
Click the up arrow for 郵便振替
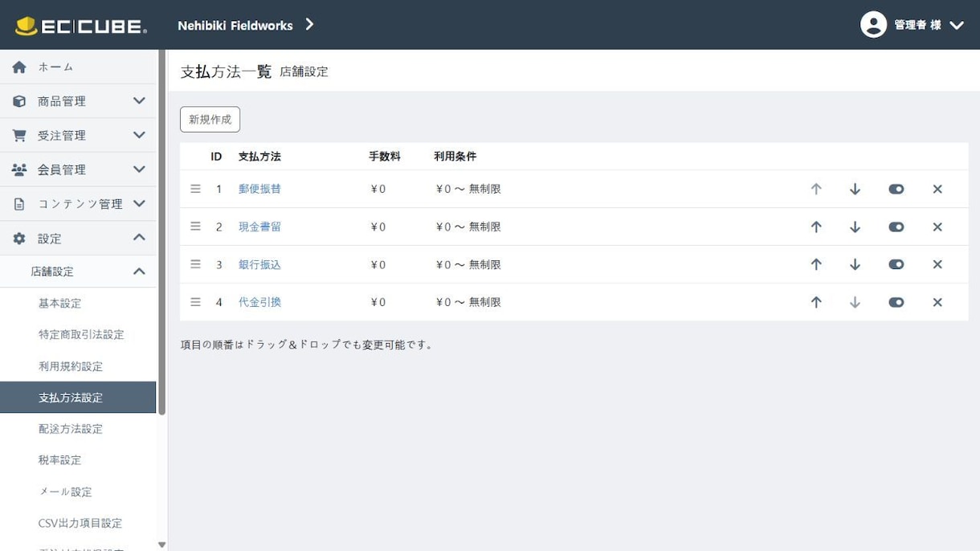point(816,190)
